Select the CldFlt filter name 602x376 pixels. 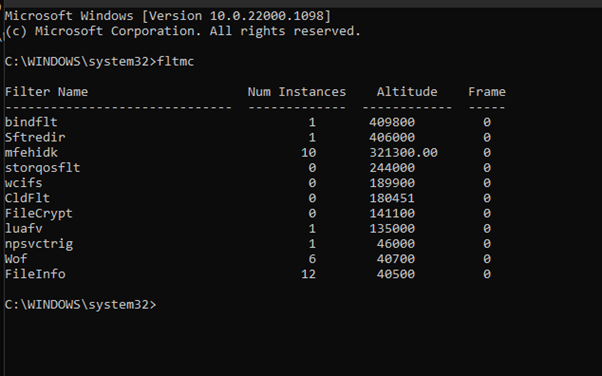[x=27, y=198]
